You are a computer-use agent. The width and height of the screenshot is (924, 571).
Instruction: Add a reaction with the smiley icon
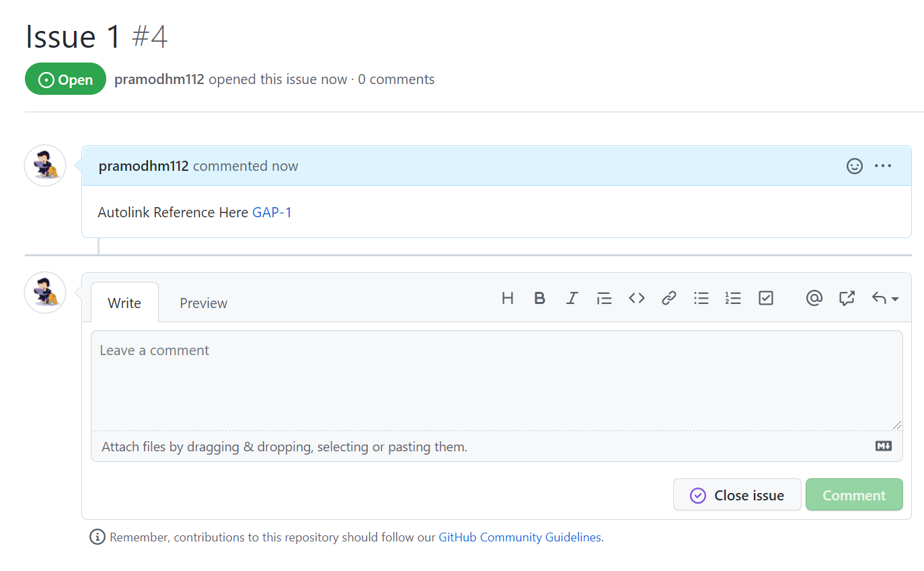click(855, 166)
